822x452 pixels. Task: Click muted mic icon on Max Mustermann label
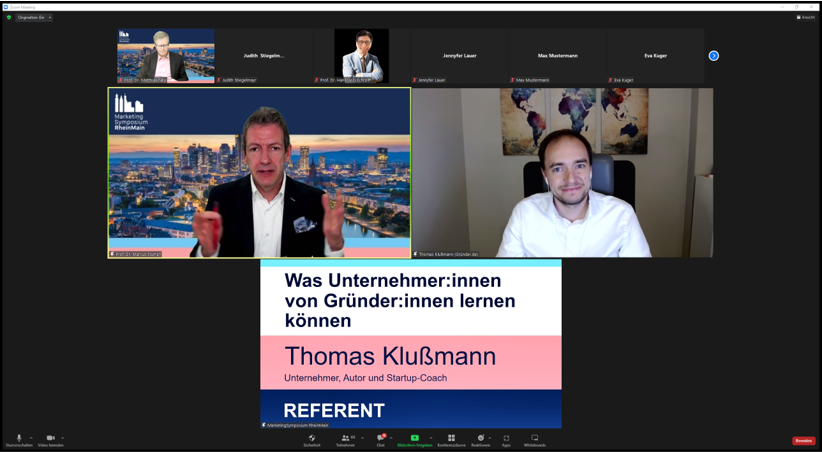point(513,80)
